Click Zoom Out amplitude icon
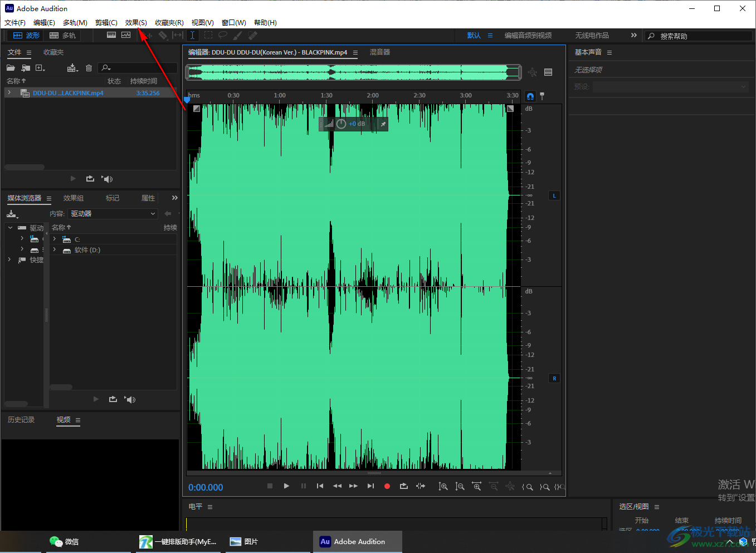This screenshot has width=756, height=553. (x=460, y=486)
